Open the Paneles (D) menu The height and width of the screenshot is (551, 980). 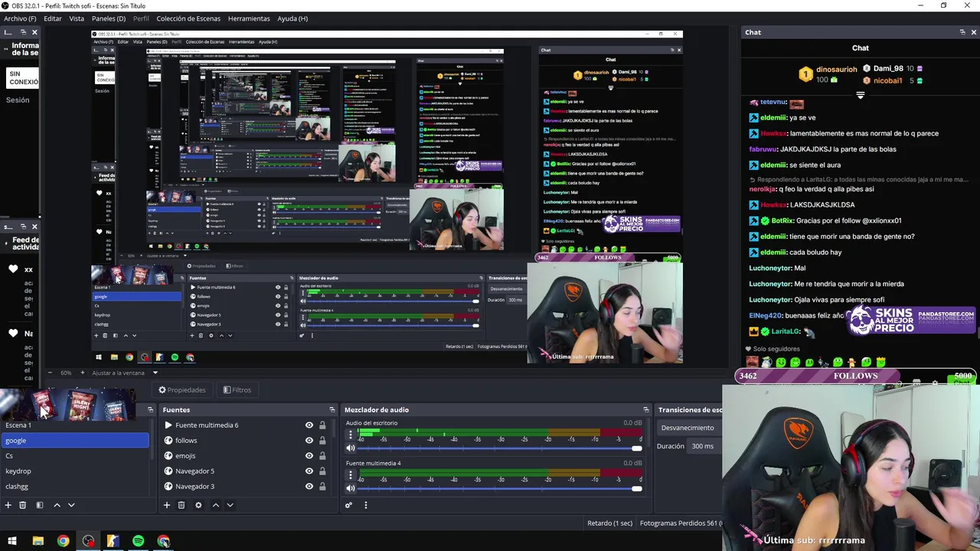[x=109, y=18]
